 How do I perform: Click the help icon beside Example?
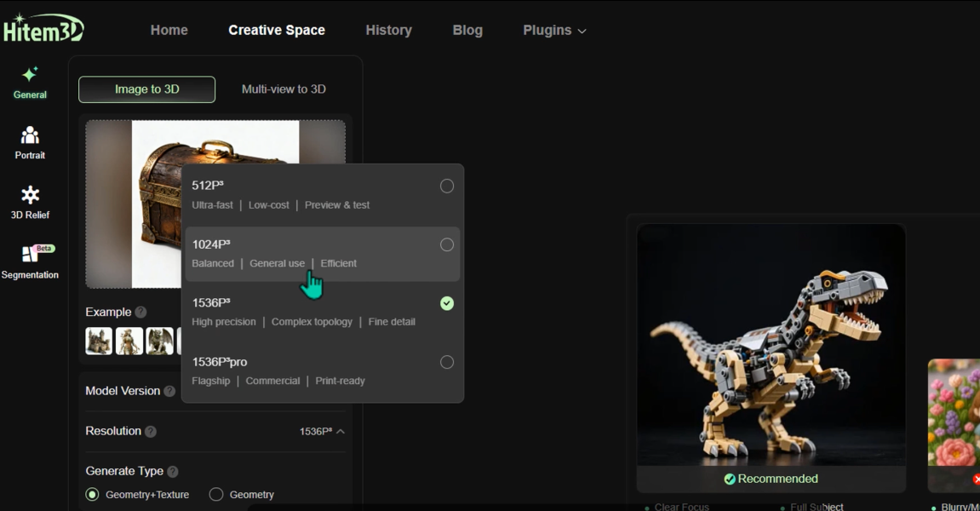tap(140, 312)
